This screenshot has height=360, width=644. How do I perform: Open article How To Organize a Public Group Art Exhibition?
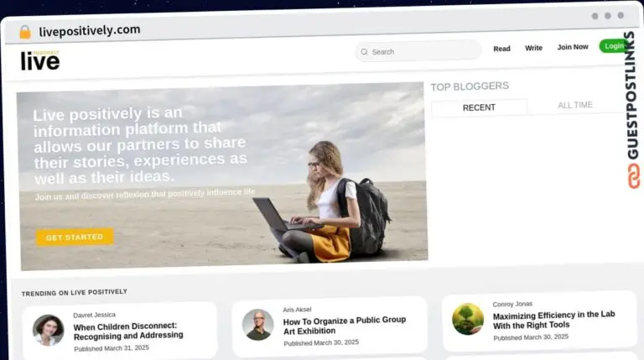(x=344, y=326)
